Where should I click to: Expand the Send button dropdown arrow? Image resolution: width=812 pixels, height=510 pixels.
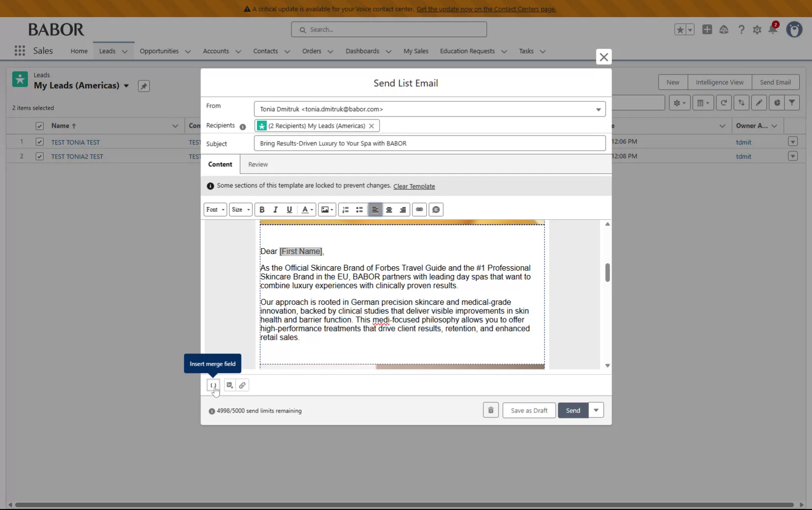[x=596, y=410]
